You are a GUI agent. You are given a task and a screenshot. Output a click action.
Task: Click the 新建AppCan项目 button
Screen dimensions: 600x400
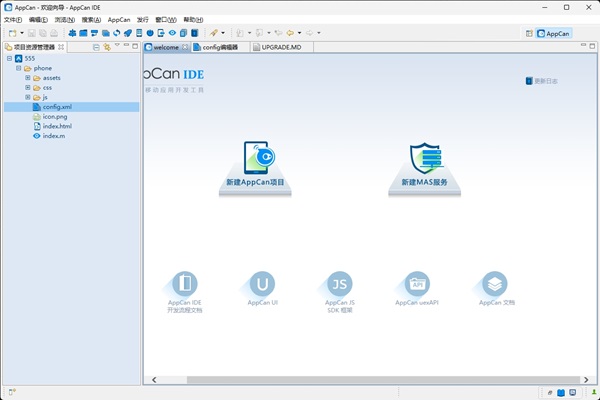click(255, 168)
